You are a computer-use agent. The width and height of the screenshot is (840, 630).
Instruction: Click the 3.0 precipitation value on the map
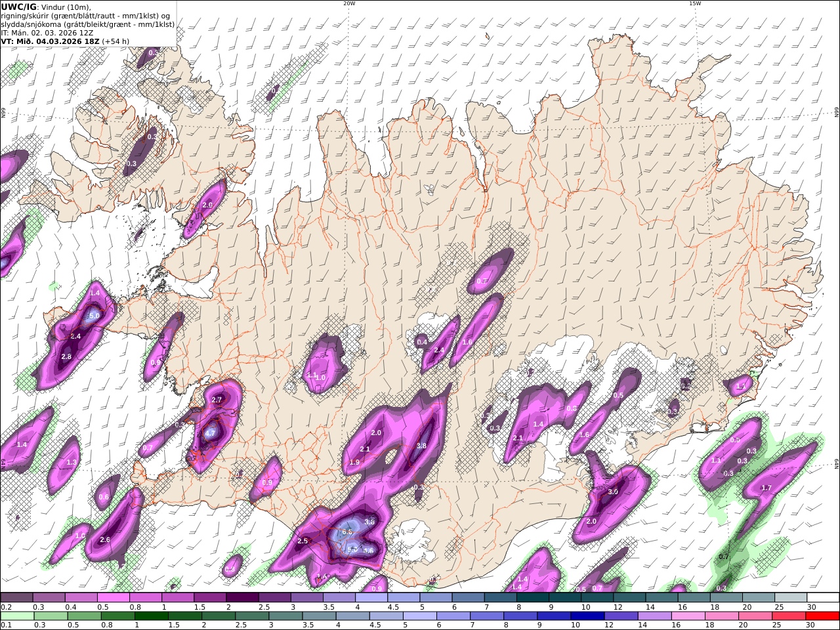(x=613, y=492)
